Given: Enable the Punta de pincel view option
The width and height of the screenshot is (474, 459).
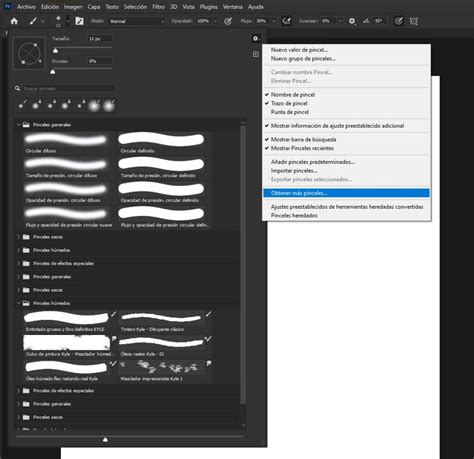Looking at the screenshot, I should point(290,112).
